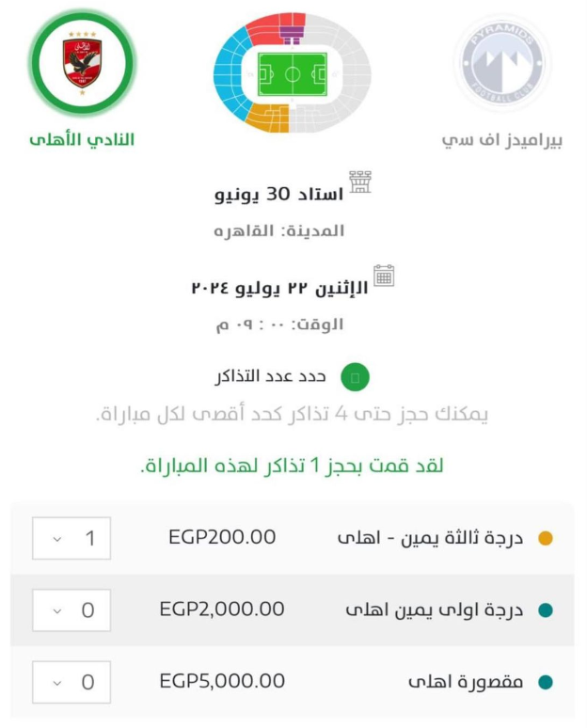Click the stadium icon beside استاد 30 يونيو

tap(359, 182)
